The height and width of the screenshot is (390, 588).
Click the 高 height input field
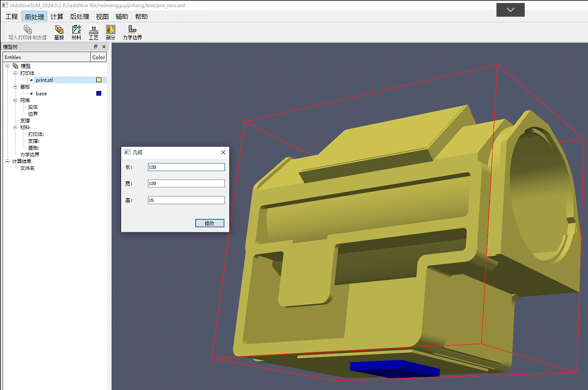pos(186,200)
